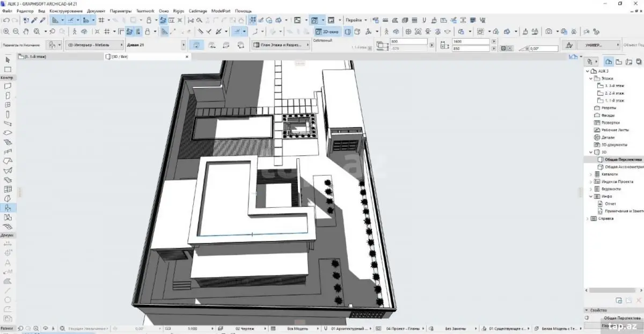This screenshot has width=644, height=334.
Task: Select the Marquee tool in the toolbox
Action: (8, 69)
